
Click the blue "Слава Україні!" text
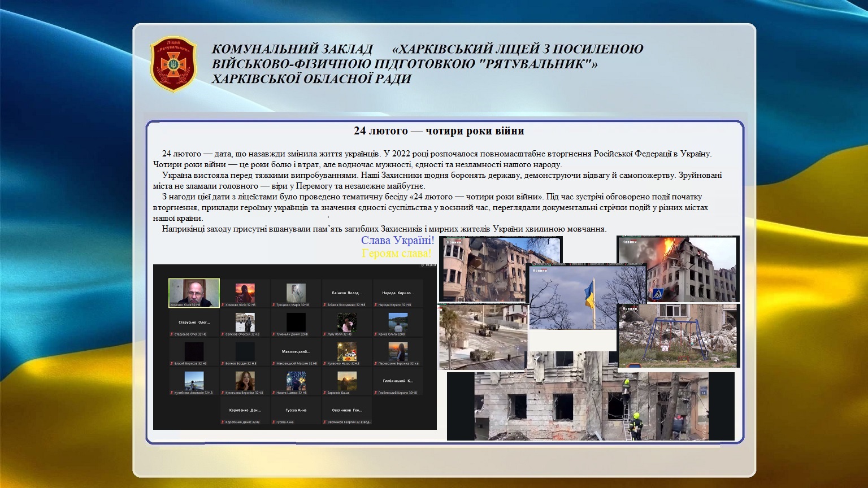pyautogui.click(x=397, y=241)
